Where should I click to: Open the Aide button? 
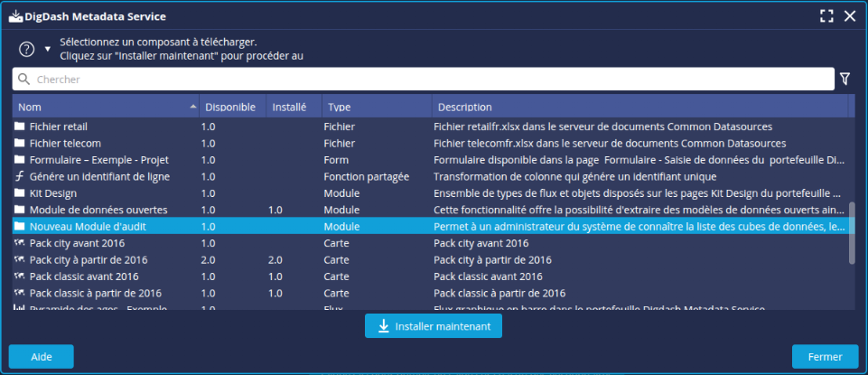pos(42,357)
